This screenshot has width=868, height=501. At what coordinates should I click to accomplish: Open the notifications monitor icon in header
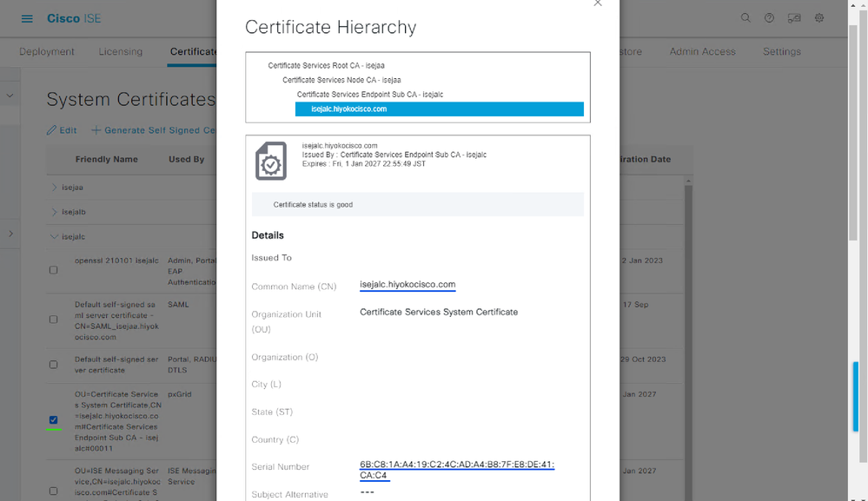tap(794, 17)
